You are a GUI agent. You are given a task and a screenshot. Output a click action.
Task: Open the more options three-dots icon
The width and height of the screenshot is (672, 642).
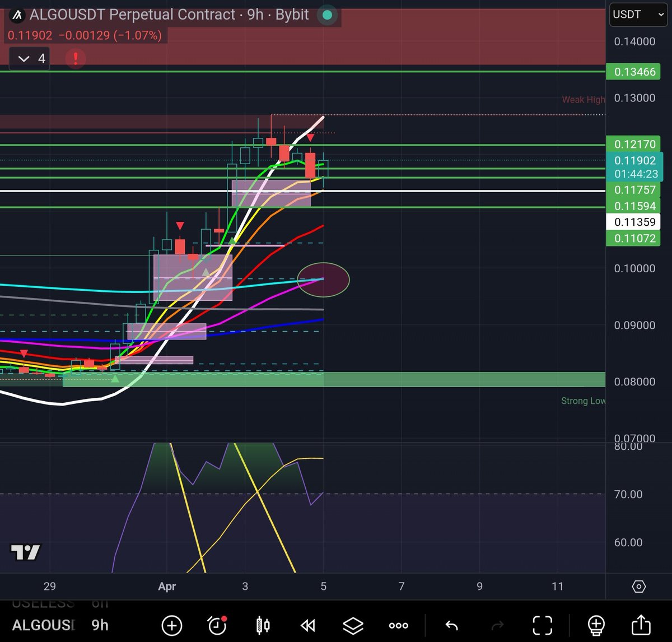pyautogui.click(x=398, y=625)
